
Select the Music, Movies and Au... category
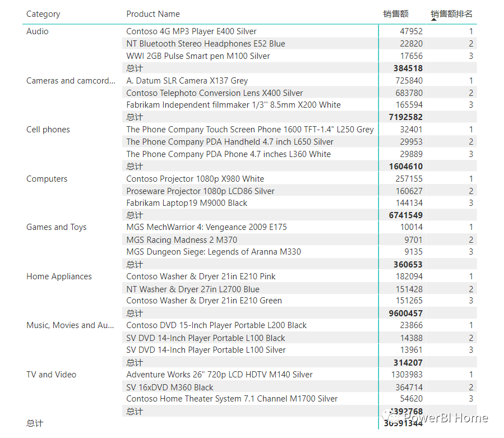tap(70, 325)
